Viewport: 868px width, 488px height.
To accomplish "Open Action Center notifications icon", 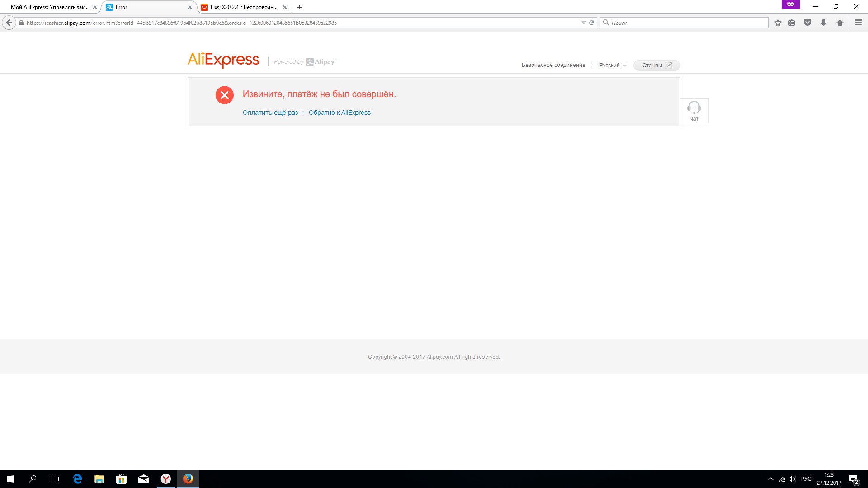I will pyautogui.click(x=854, y=479).
